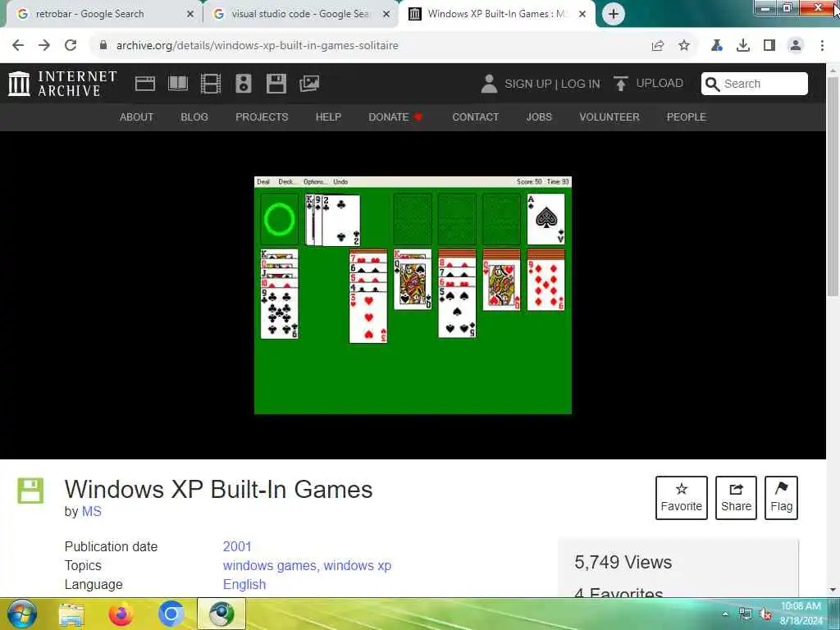Open Options in the Solitaire game
This screenshot has width=840, height=630.
314,181
